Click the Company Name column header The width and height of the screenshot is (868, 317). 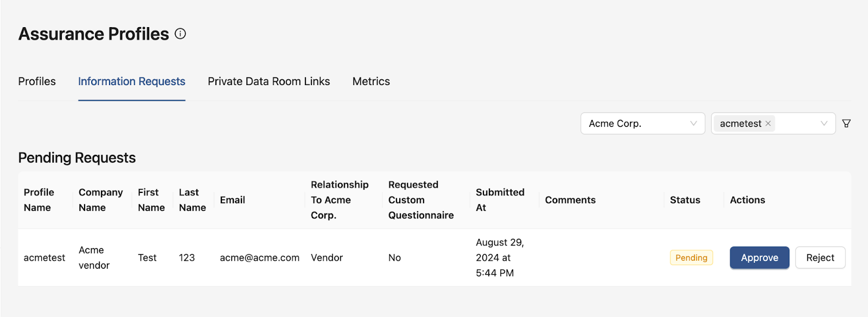tap(101, 200)
